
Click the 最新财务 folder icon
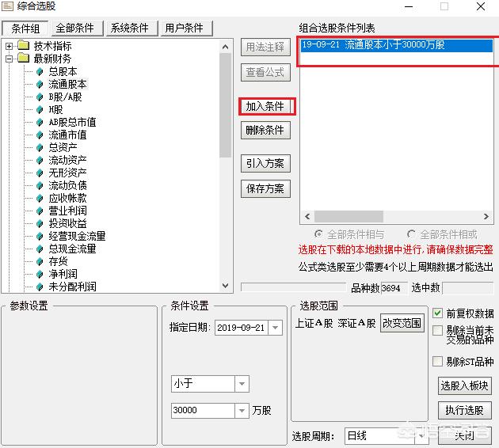pos(23,59)
